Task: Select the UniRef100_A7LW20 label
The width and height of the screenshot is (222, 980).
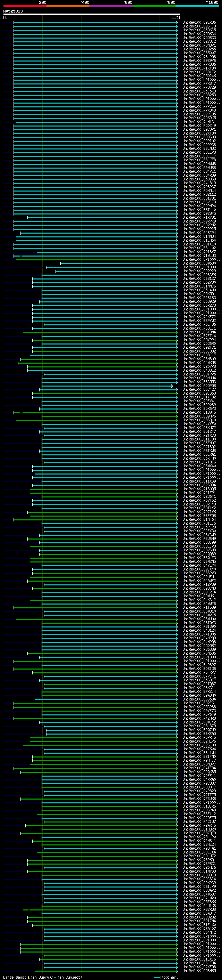Action: pos(199,898)
